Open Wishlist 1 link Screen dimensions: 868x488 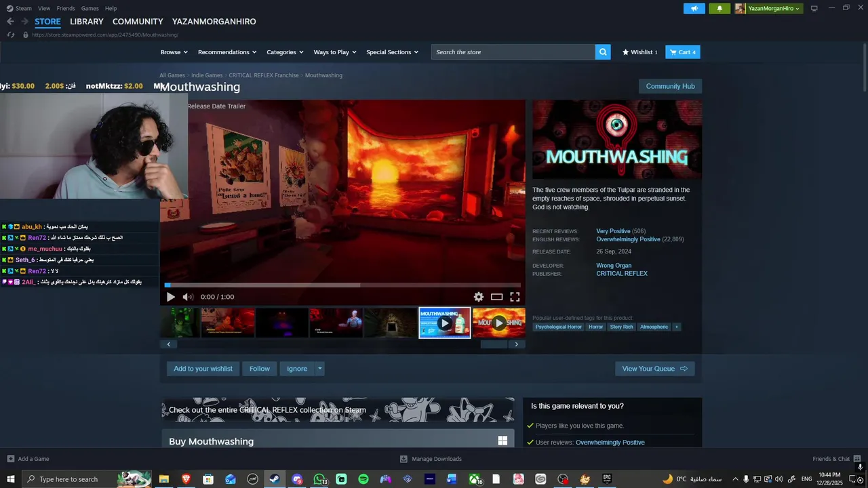[x=640, y=52]
